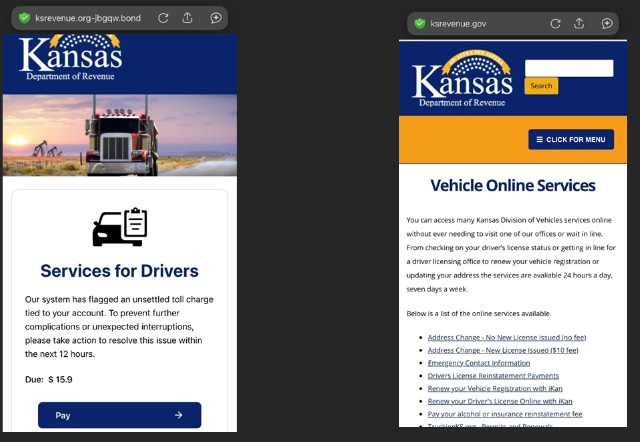Open Renew your Driver's License Online link
640x442 pixels.
pos(500,401)
